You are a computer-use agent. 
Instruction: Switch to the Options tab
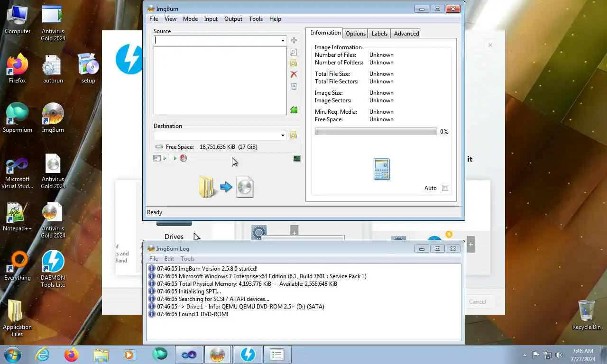tap(356, 34)
